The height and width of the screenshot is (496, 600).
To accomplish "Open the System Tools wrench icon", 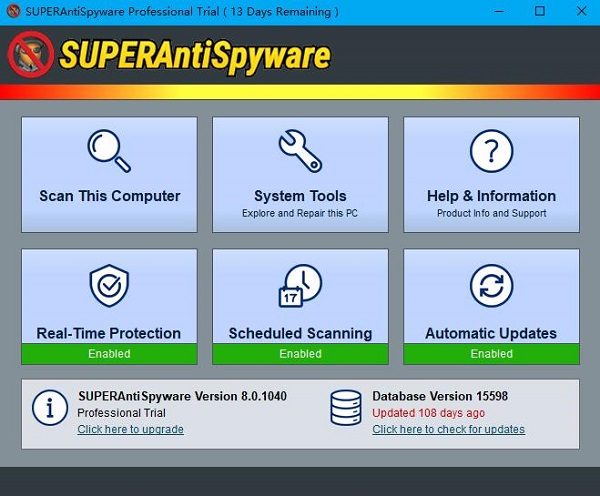I will coord(300,151).
